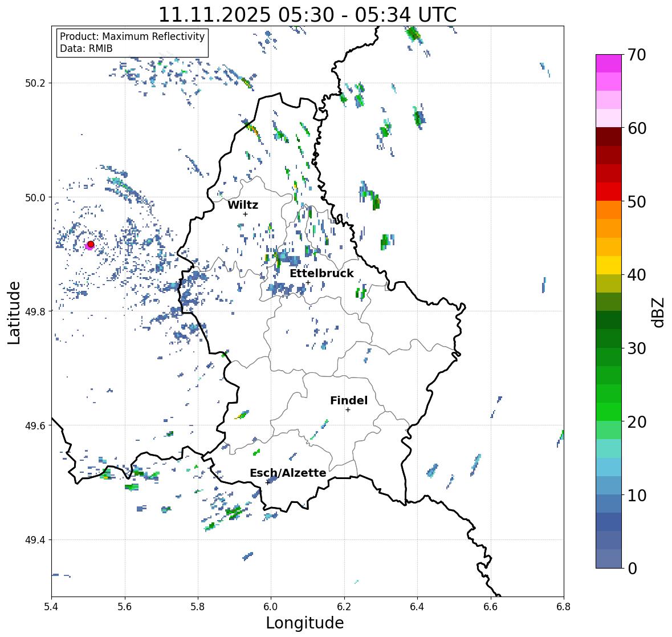Click the 70 colorbar tick label
672x637 pixels.
coord(637,55)
